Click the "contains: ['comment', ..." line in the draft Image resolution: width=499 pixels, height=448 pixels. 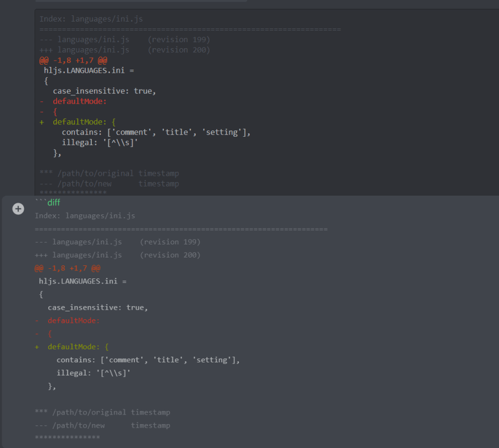click(149, 360)
